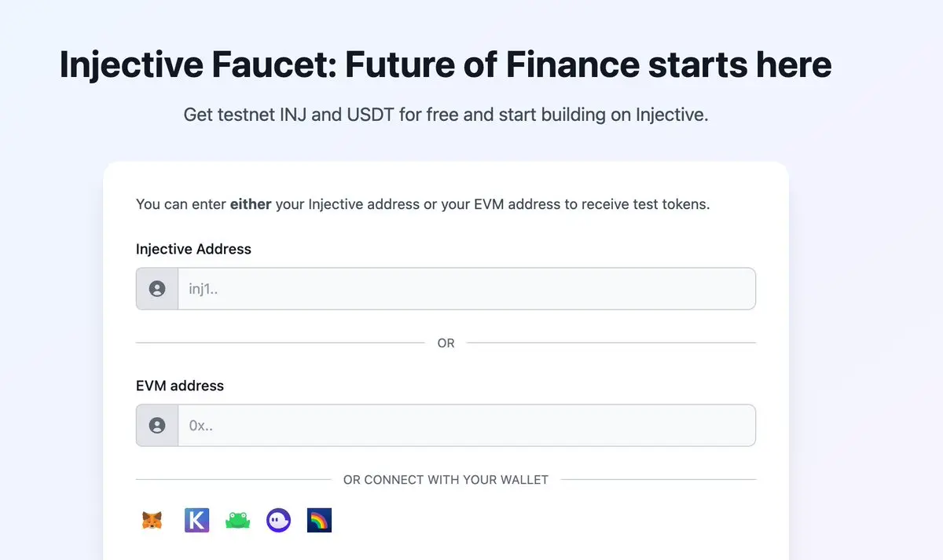Focus the EVM address input field

pos(467,426)
